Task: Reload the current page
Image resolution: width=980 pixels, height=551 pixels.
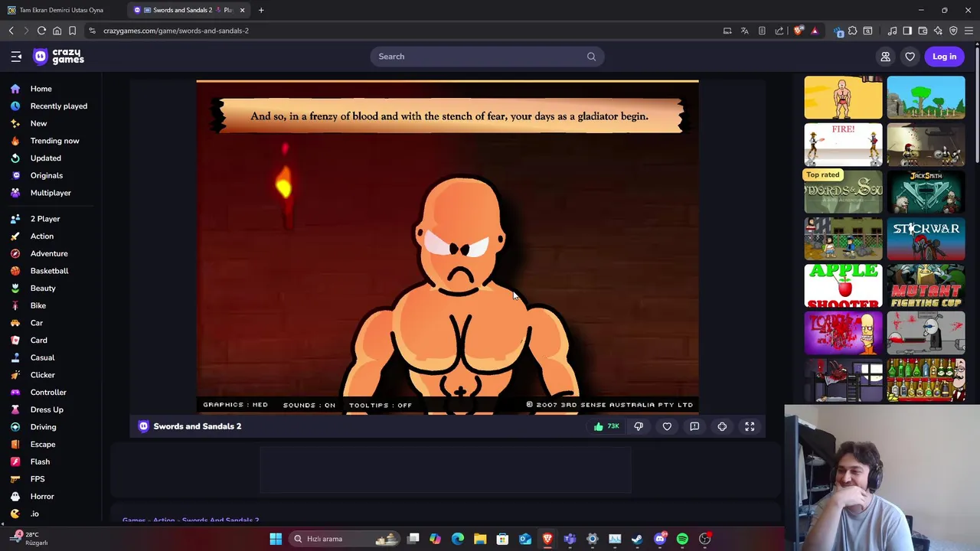Action: (41, 31)
